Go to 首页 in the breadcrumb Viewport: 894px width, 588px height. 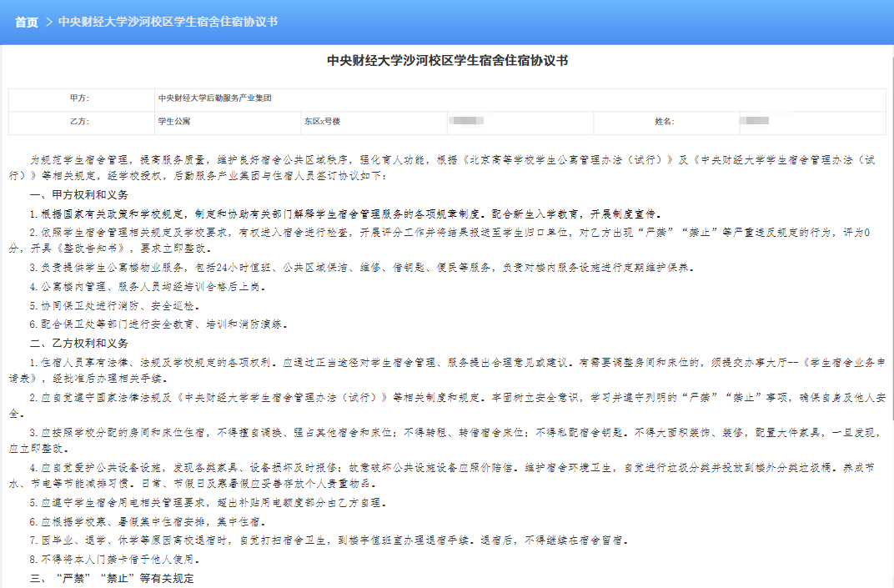point(26,23)
